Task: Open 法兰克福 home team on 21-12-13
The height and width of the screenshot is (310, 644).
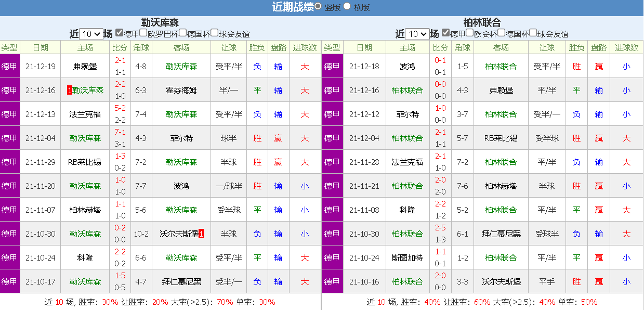Action: coord(85,114)
